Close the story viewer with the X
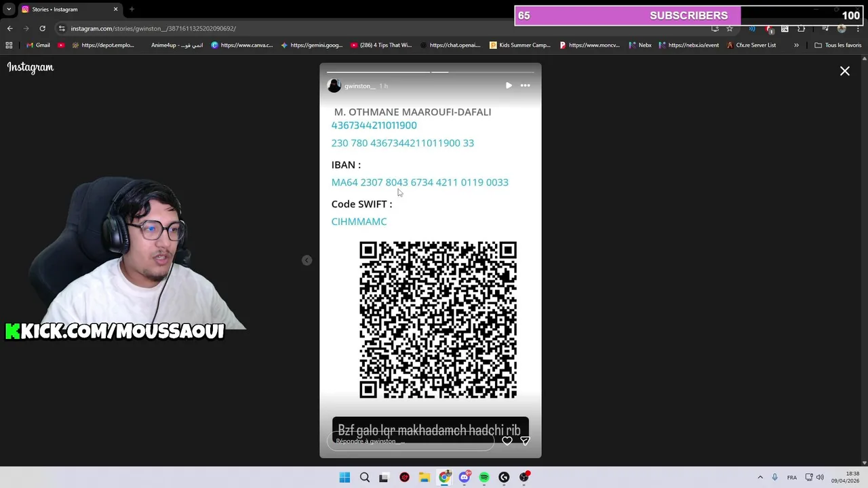The image size is (868, 488). coord(845,70)
